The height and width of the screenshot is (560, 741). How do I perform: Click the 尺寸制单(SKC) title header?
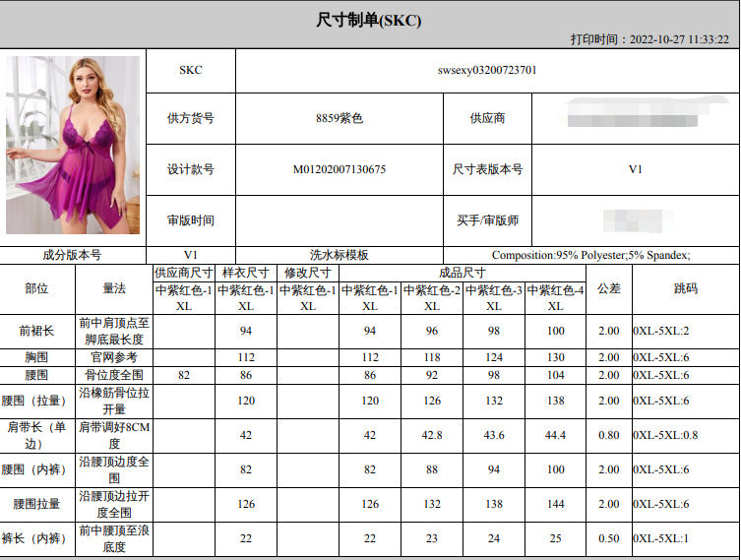[369, 20]
